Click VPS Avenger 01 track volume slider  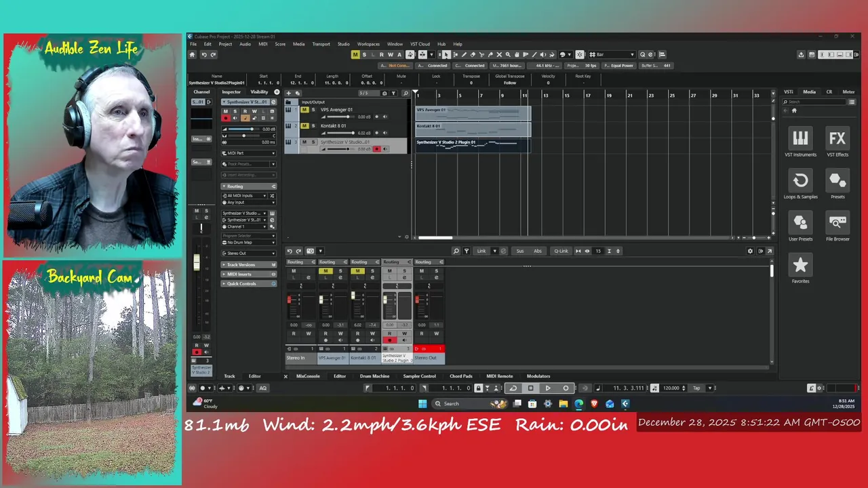(x=341, y=117)
